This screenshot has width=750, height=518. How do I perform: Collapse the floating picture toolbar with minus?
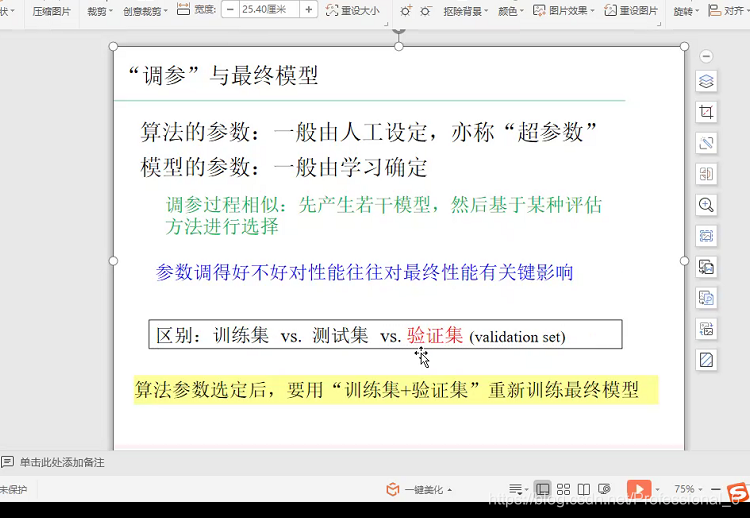pyautogui.click(x=706, y=56)
